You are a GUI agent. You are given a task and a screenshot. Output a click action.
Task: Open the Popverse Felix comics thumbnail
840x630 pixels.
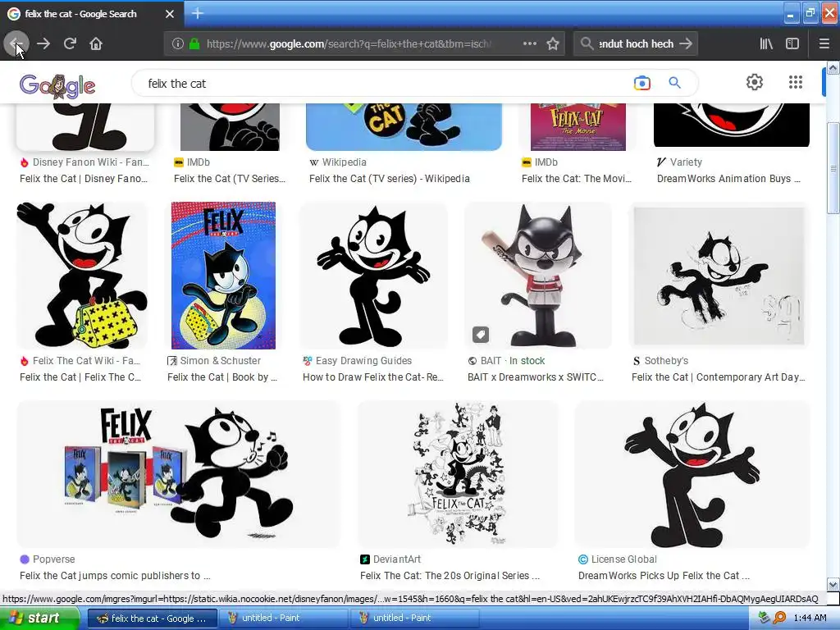(178, 474)
